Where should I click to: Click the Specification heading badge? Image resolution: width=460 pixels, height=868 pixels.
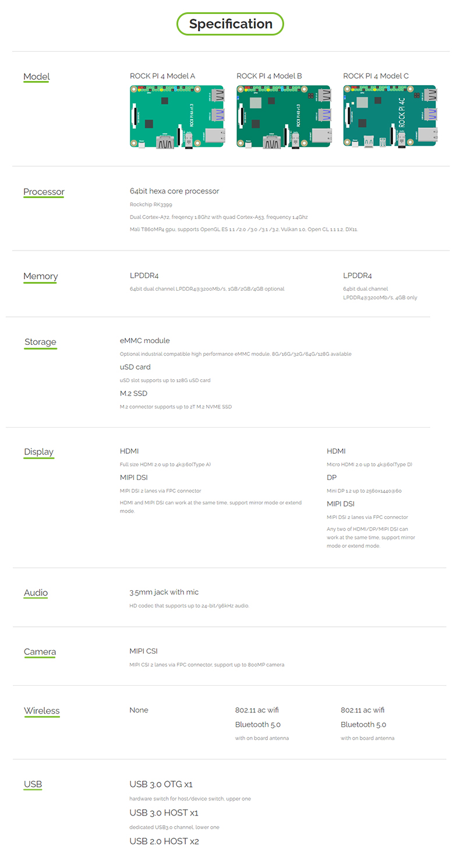(230, 24)
